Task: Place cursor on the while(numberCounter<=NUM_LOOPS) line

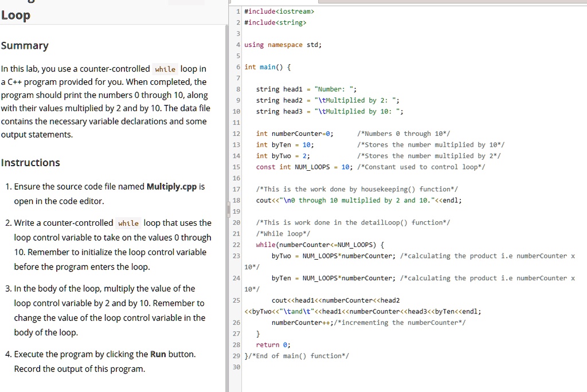Action: pos(320,245)
